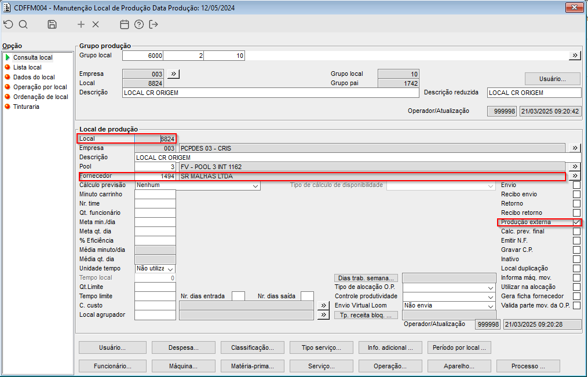588x377 pixels.
Task: Click the Info. adicional ... button
Action: tap(390, 347)
